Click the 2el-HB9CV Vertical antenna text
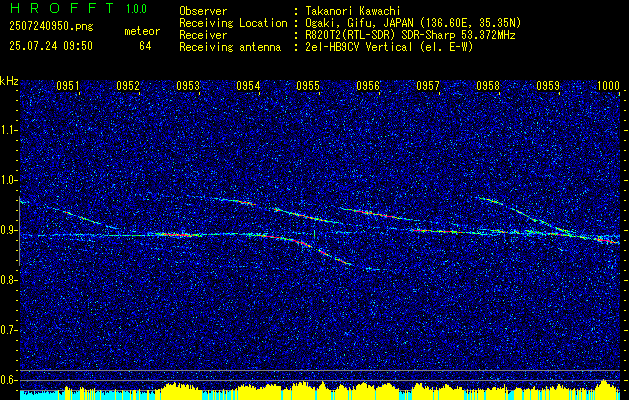The height and width of the screenshot is (400, 629). point(390,47)
